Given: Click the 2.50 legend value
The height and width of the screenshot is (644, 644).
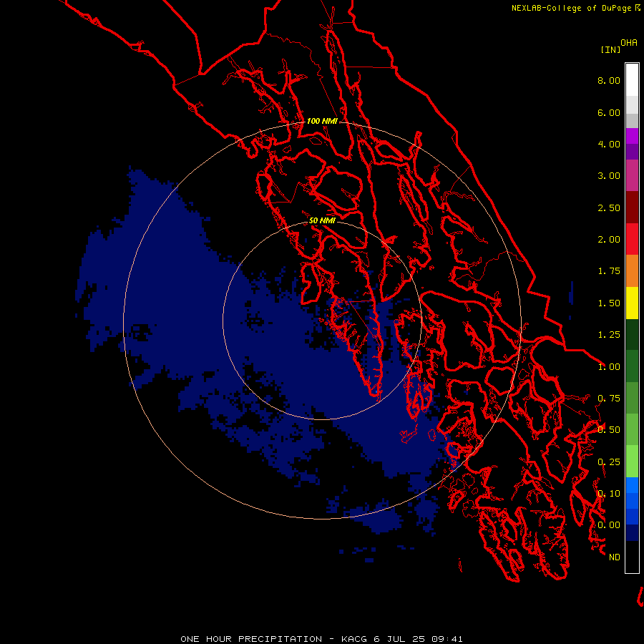Looking at the screenshot, I should pos(609,208).
